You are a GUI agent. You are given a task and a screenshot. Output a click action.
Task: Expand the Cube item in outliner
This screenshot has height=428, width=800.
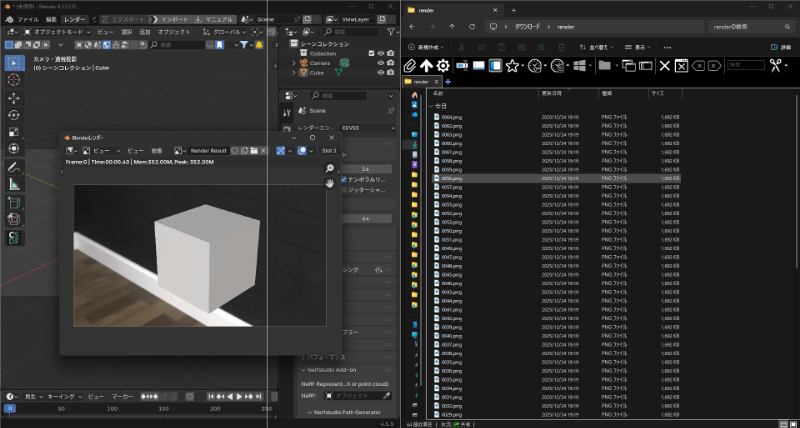[x=293, y=72]
